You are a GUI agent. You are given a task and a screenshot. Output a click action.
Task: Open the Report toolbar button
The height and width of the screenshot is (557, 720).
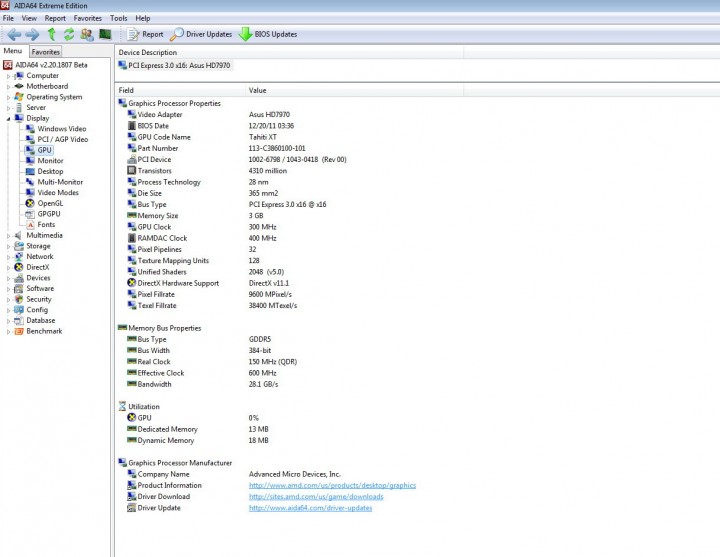(x=145, y=34)
